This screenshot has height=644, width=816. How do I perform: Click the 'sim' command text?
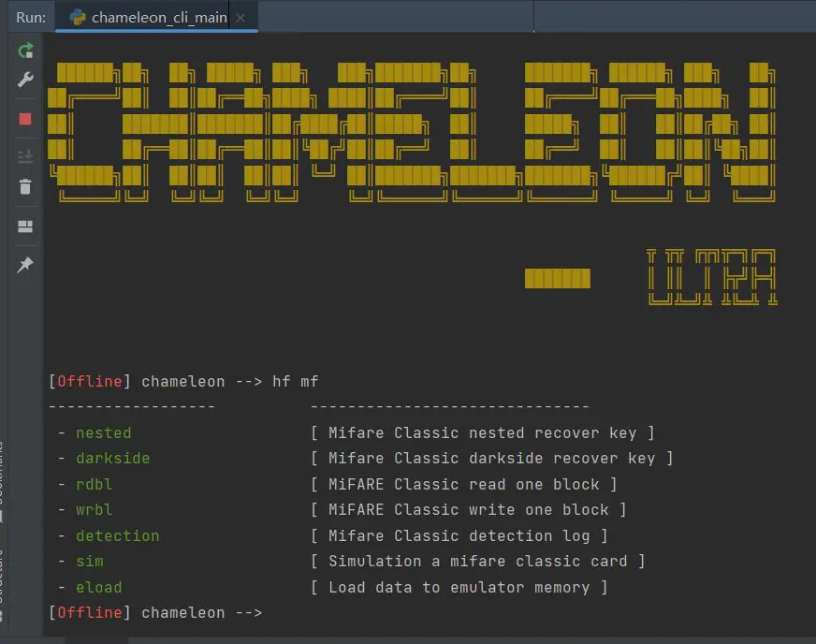pos(90,562)
